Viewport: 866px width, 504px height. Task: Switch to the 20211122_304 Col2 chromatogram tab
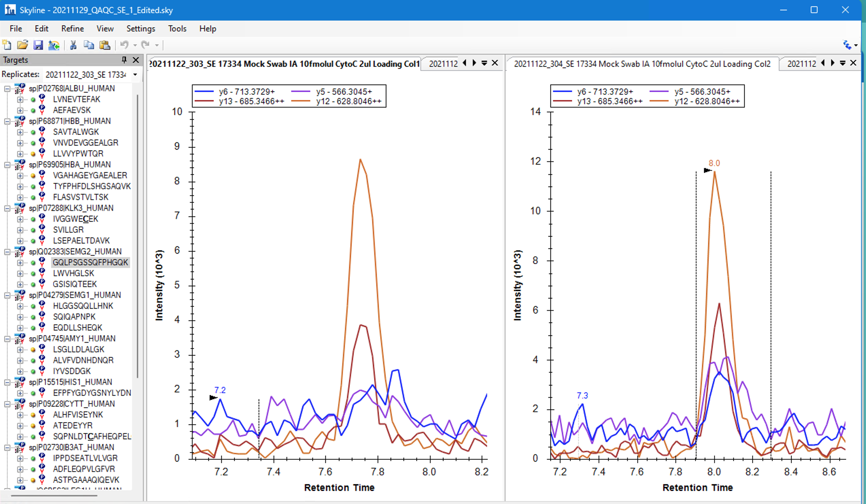point(642,64)
